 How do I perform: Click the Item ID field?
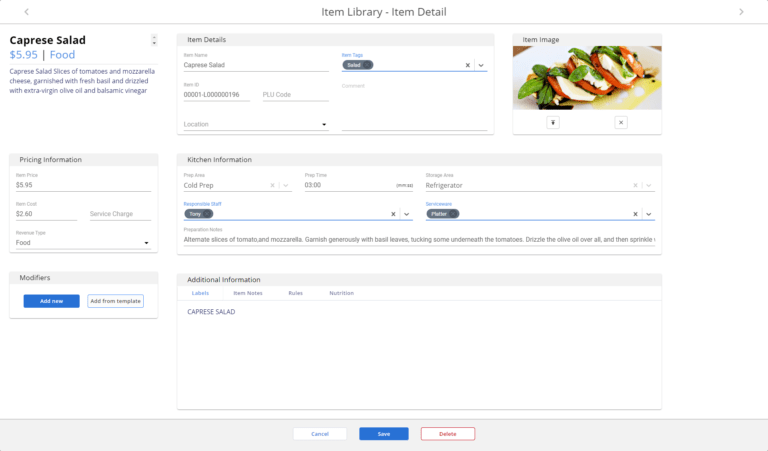(x=216, y=95)
